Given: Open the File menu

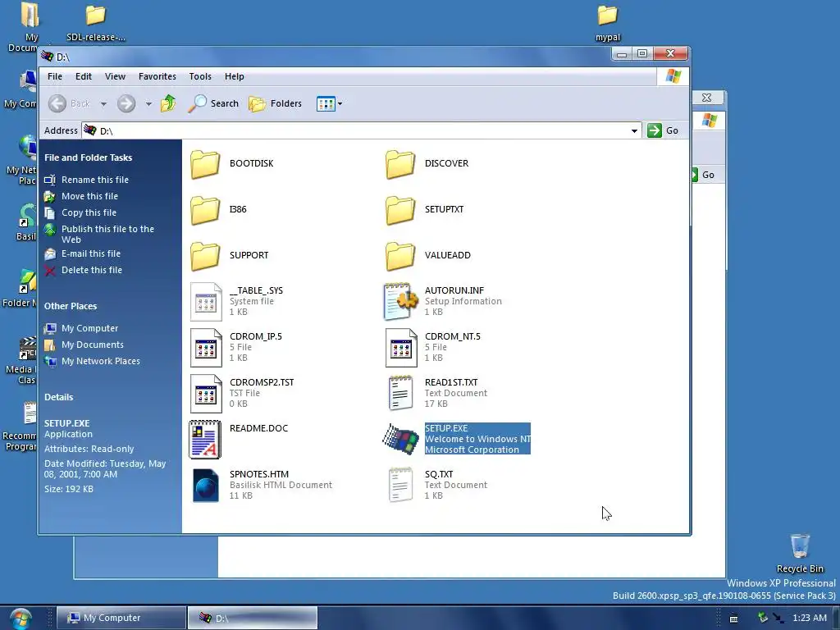Looking at the screenshot, I should pos(55,76).
